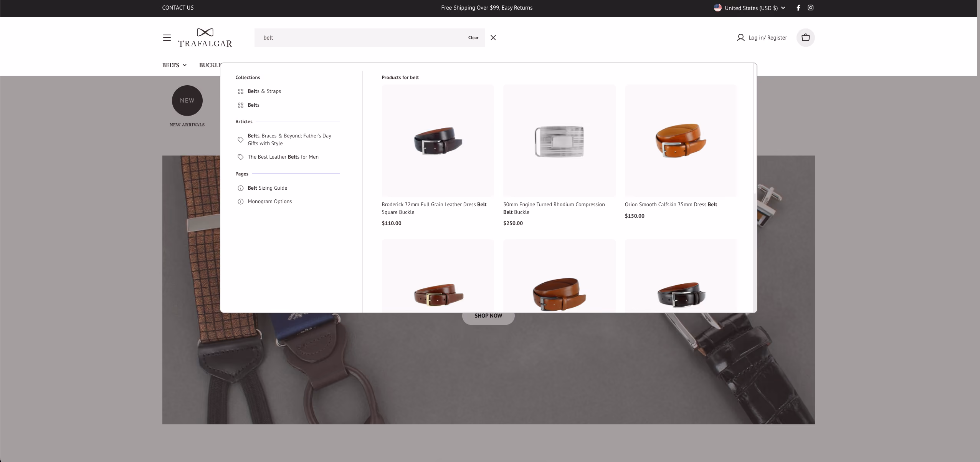The image size is (980, 462).
Task: Select Engine Turned Rhodium buckle thumbnail
Action: pyautogui.click(x=559, y=141)
